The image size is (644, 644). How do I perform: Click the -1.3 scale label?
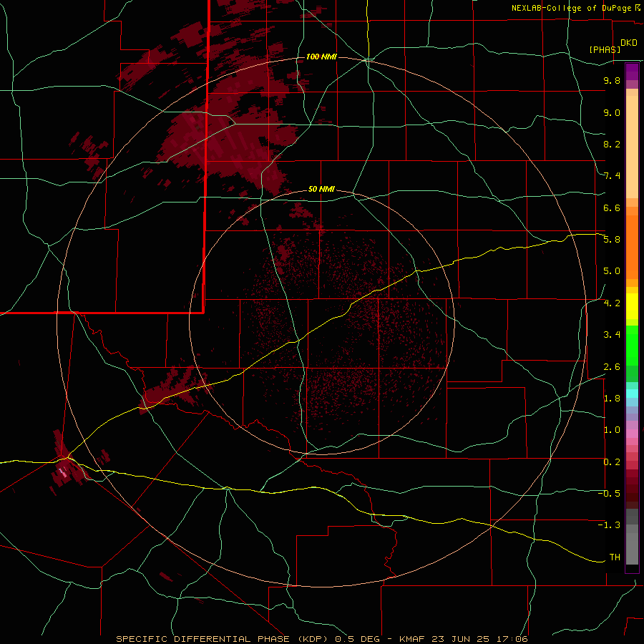609,525
